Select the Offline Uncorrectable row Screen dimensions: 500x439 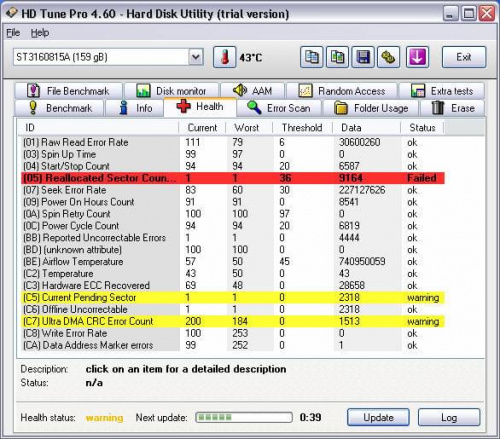coord(232,309)
